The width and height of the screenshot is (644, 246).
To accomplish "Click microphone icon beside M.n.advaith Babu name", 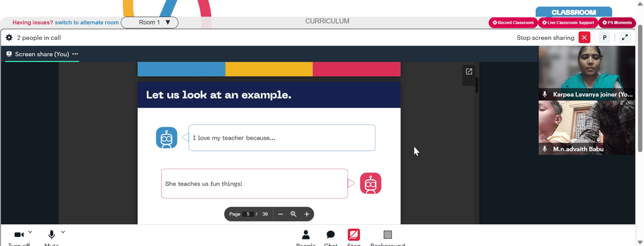I will [545, 149].
